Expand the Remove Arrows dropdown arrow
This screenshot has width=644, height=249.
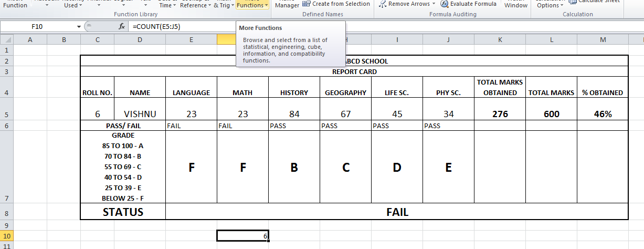pos(434,4)
